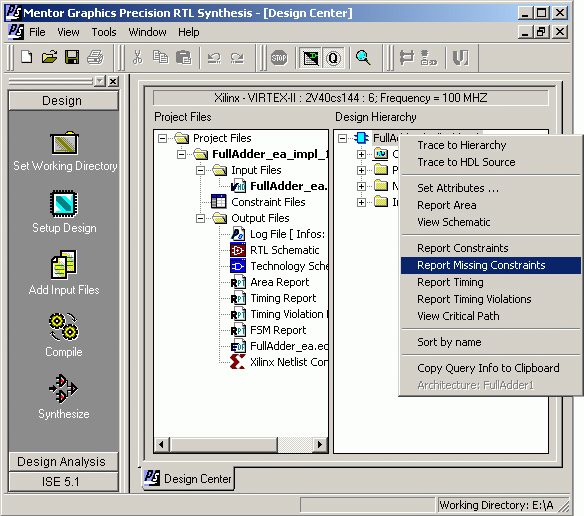Toggle the design bar toolbar icon
The width and height of the screenshot is (584, 516).
311,58
